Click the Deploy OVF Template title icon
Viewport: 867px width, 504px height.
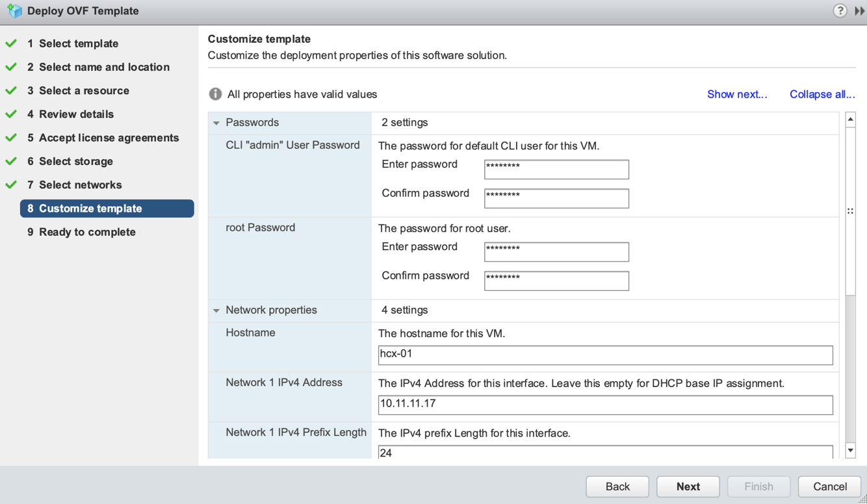[14, 11]
